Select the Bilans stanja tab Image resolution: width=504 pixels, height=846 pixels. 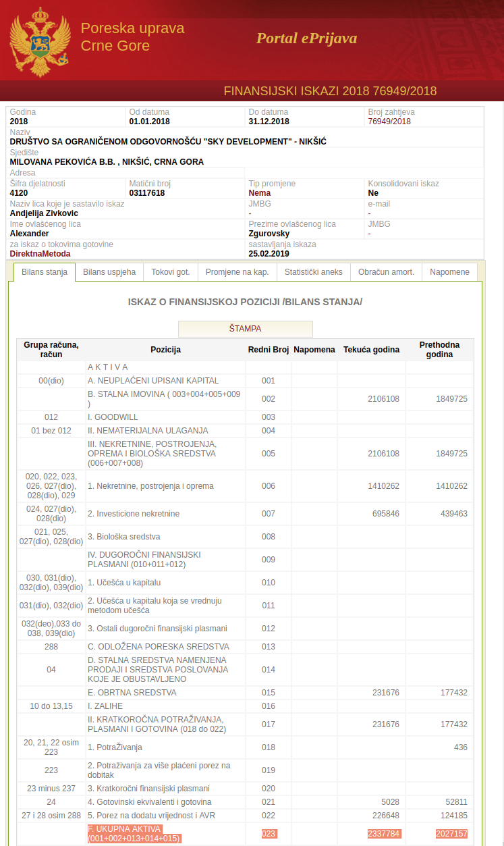click(45, 272)
